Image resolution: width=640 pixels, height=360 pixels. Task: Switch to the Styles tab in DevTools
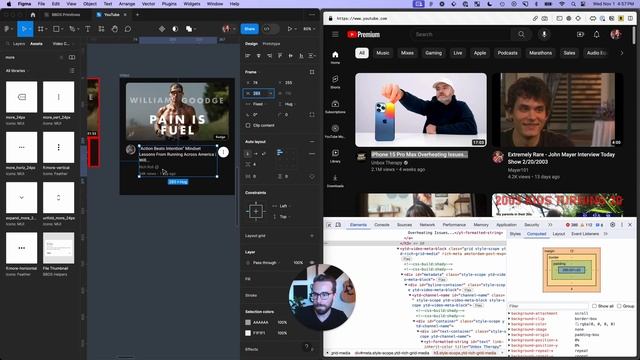[x=515, y=234]
